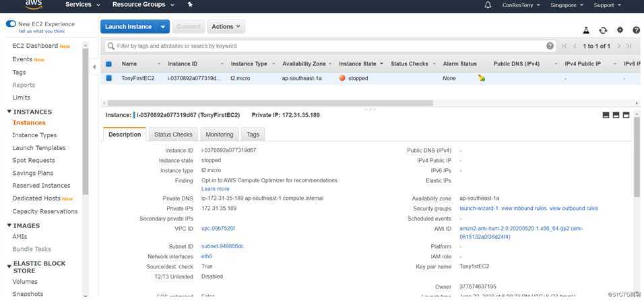Click the Tell us what you think link
Viewport: 644px width, 300px height.
click(42, 31)
